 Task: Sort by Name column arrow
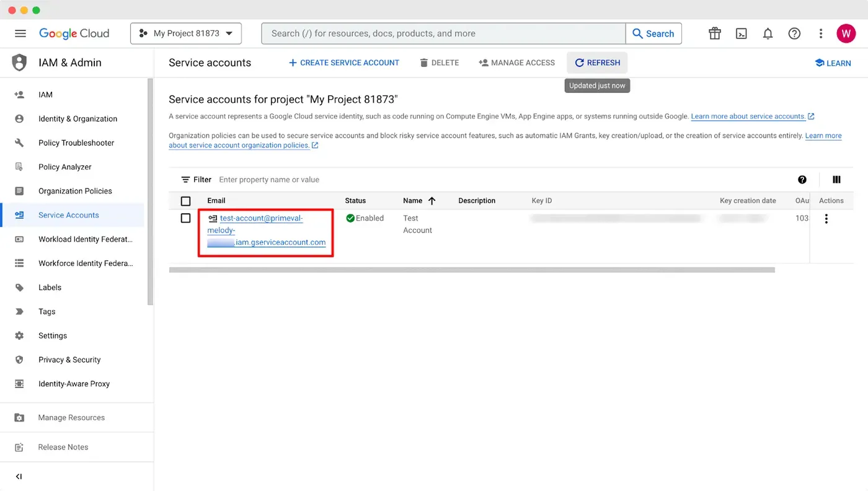pyautogui.click(x=432, y=201)
